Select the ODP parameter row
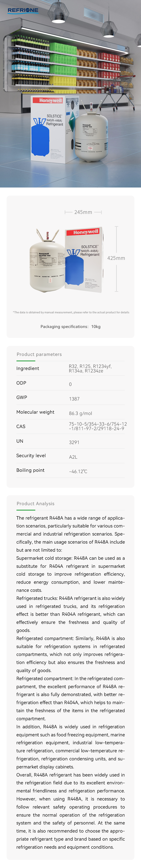The image size is (141, 868). [x=70, y=383]
